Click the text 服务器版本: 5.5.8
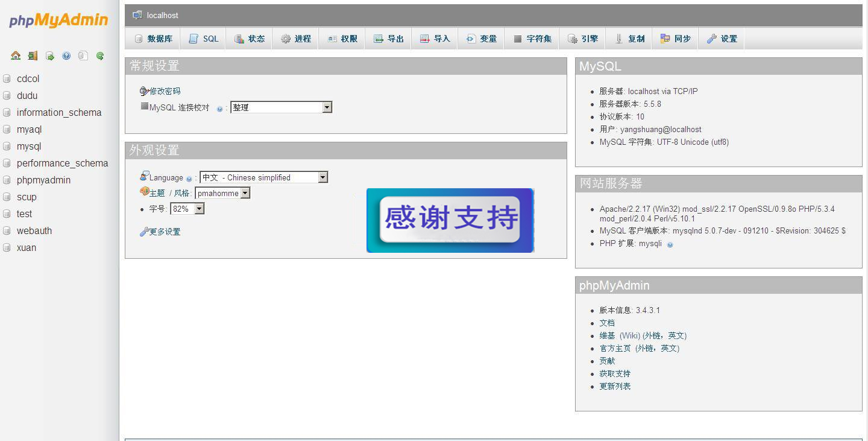The width and height of the screenshot is (868, 441). [x=630, y=104]
